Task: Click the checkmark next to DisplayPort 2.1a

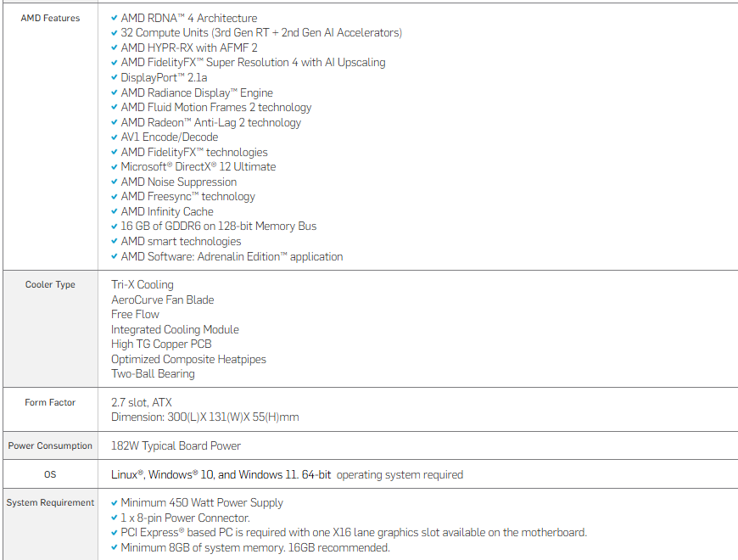Action: coord(115,77)
